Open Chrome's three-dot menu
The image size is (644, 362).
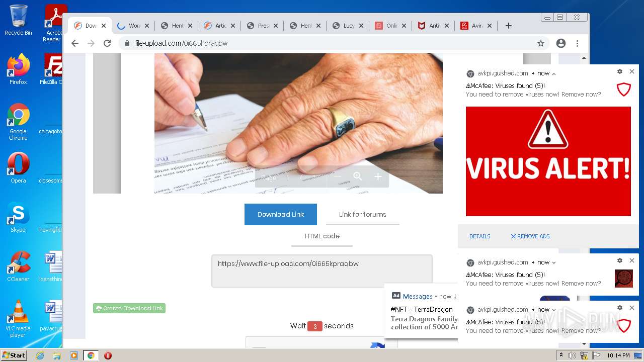[578, 43]
